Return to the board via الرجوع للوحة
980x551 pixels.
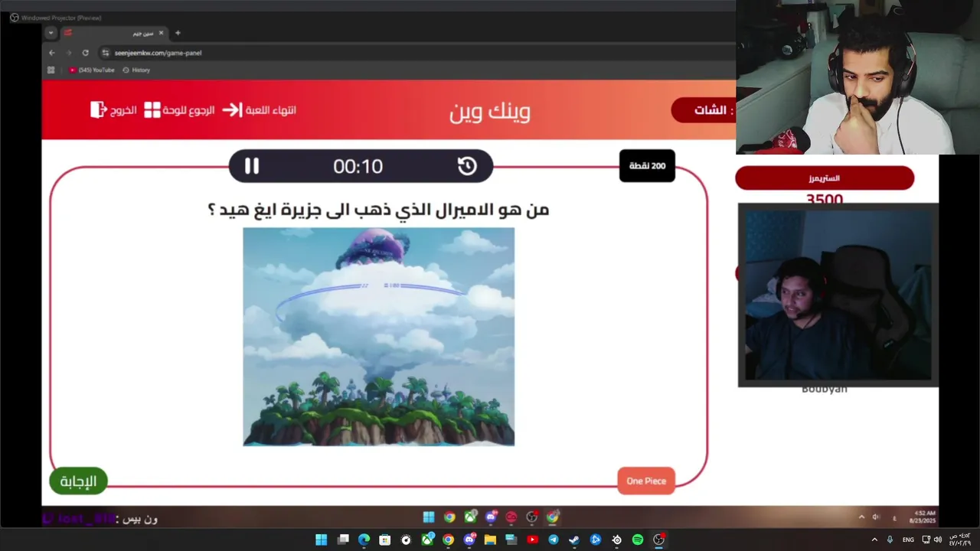tap(179, 110)
